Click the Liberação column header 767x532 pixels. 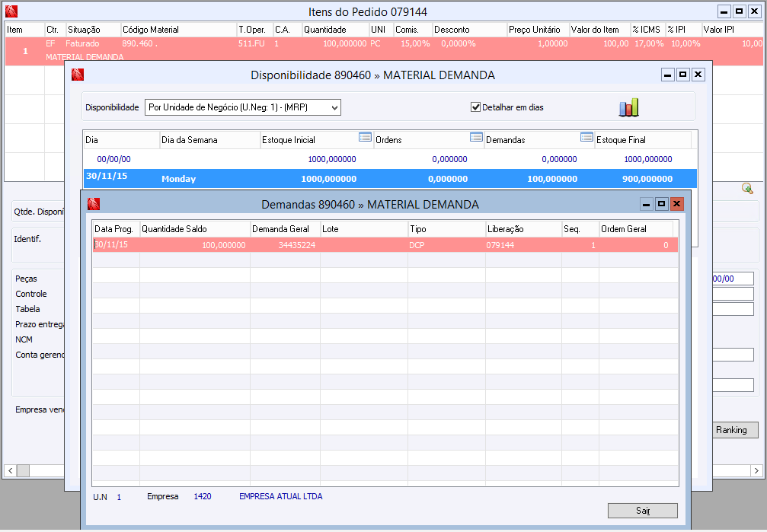pyautogui.click(x=523, y=229)
